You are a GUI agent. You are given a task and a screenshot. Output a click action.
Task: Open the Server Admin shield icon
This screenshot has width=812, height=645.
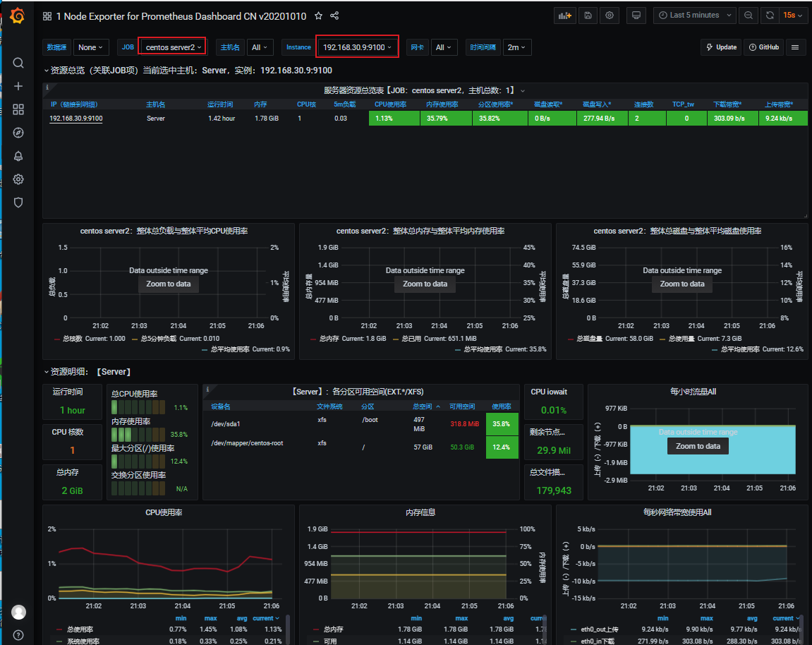point(18,203)
